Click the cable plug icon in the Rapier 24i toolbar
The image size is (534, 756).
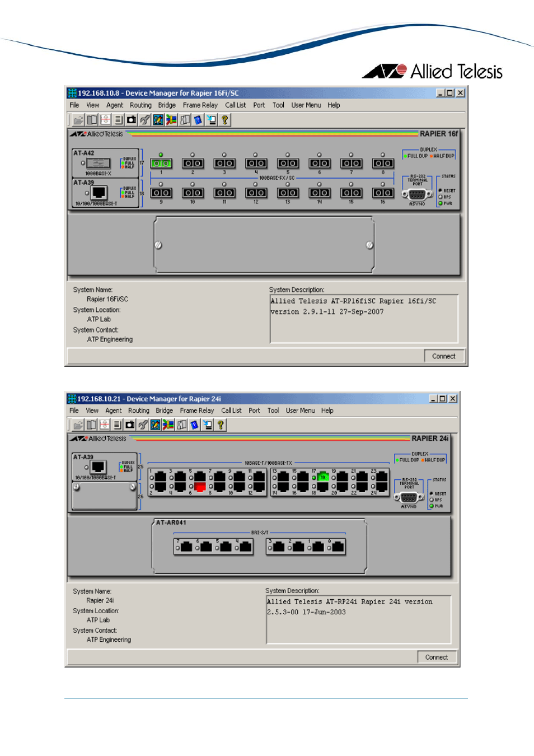(x=143, y=425)
